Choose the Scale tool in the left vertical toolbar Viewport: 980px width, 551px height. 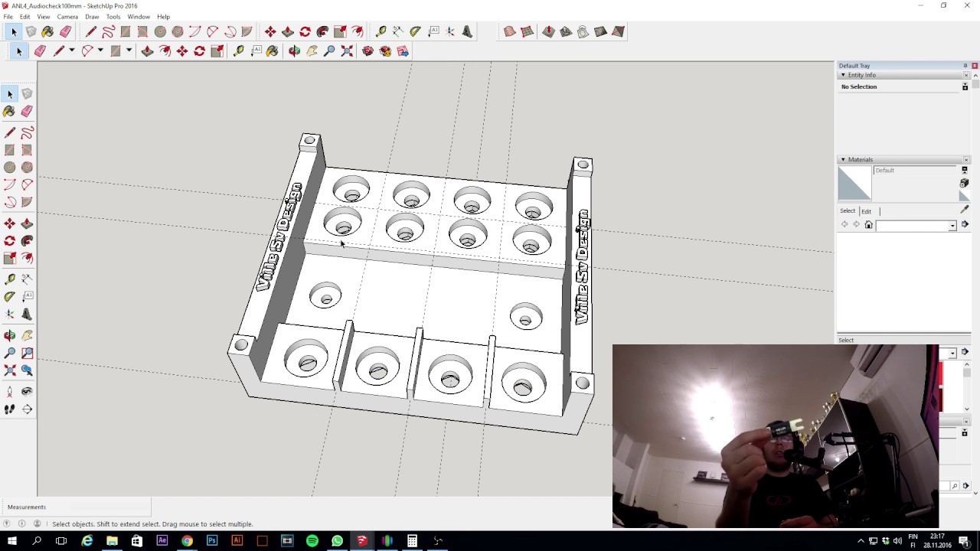tap(10, 259)
